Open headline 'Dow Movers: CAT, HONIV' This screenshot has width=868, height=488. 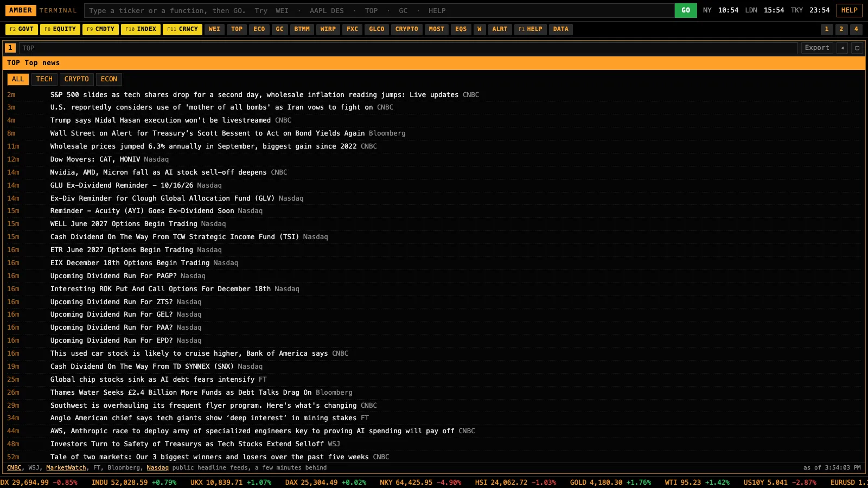tap(95, 159)
